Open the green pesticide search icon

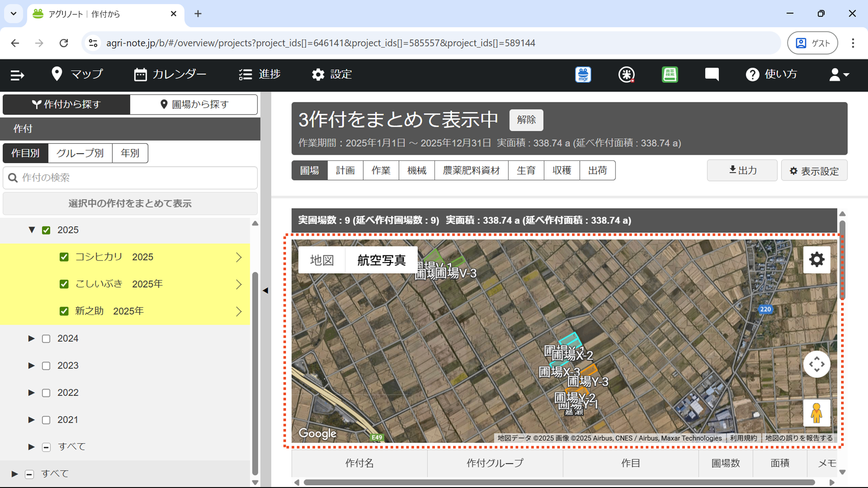point(670,75)
